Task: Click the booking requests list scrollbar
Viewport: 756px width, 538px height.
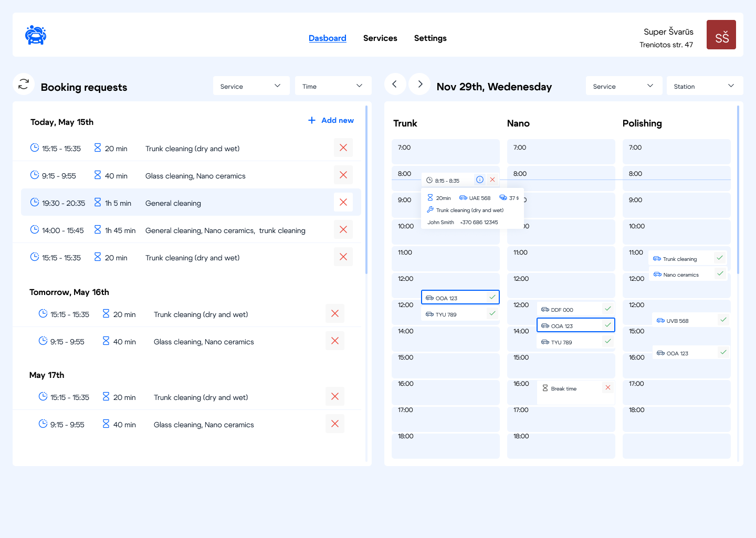Action: 366,189
